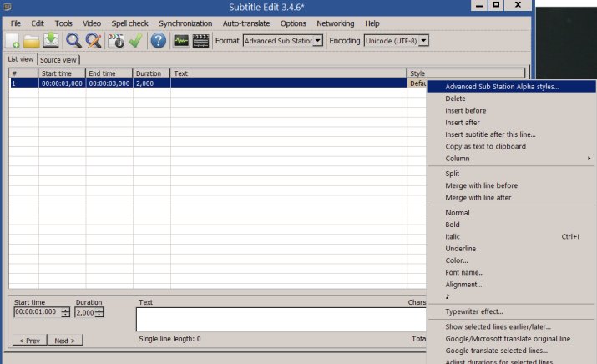Open Find with the magnifier icon

tap(73, 41)
